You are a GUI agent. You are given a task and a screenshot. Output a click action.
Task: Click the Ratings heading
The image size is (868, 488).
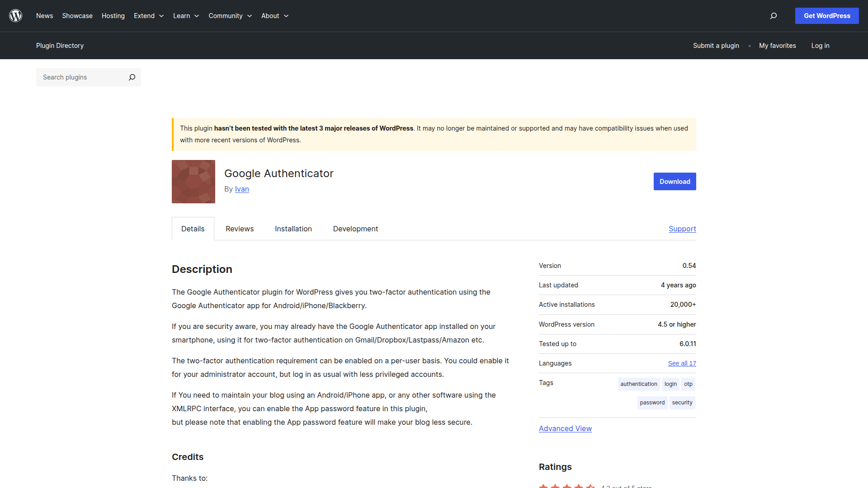pos(555,467)
